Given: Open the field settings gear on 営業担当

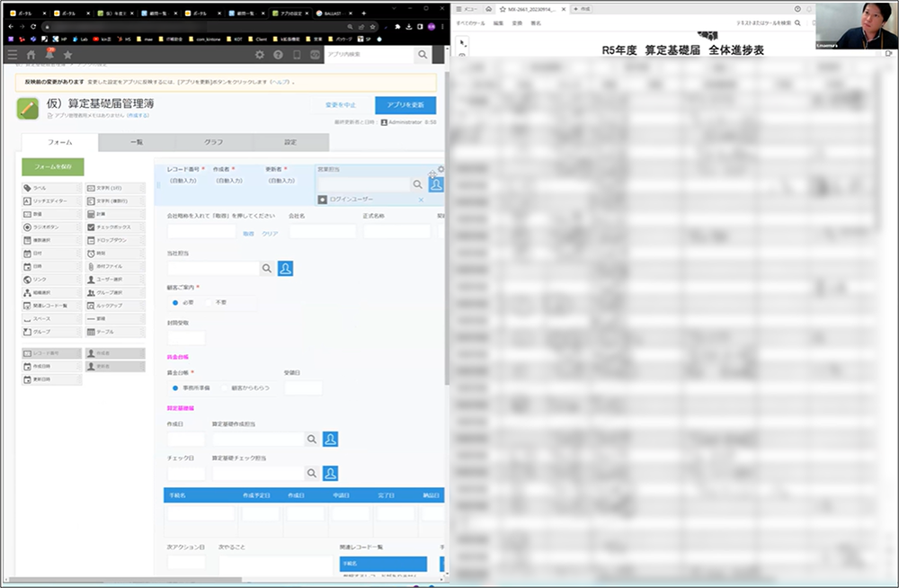Looking at the screenshot, I should click(x=441, y=169).
